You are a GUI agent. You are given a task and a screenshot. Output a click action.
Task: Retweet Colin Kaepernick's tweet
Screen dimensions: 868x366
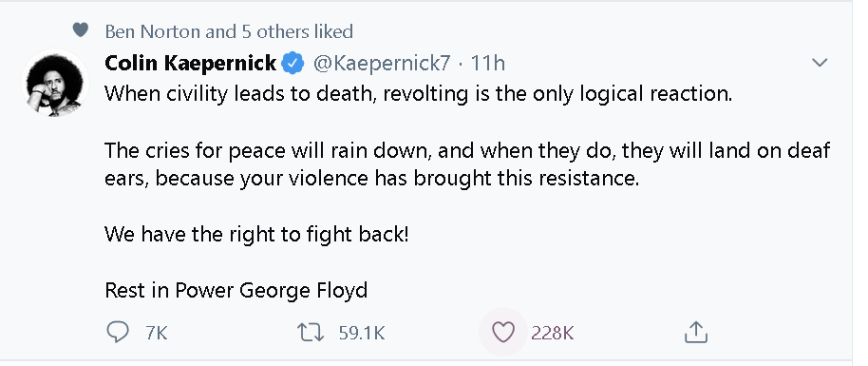coord(311,332)
